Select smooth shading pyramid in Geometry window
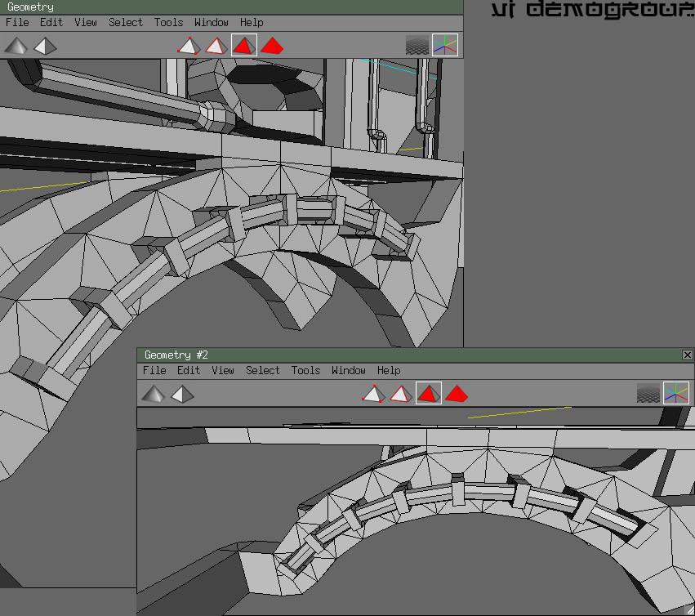The image size is (695, 616). 16,46
